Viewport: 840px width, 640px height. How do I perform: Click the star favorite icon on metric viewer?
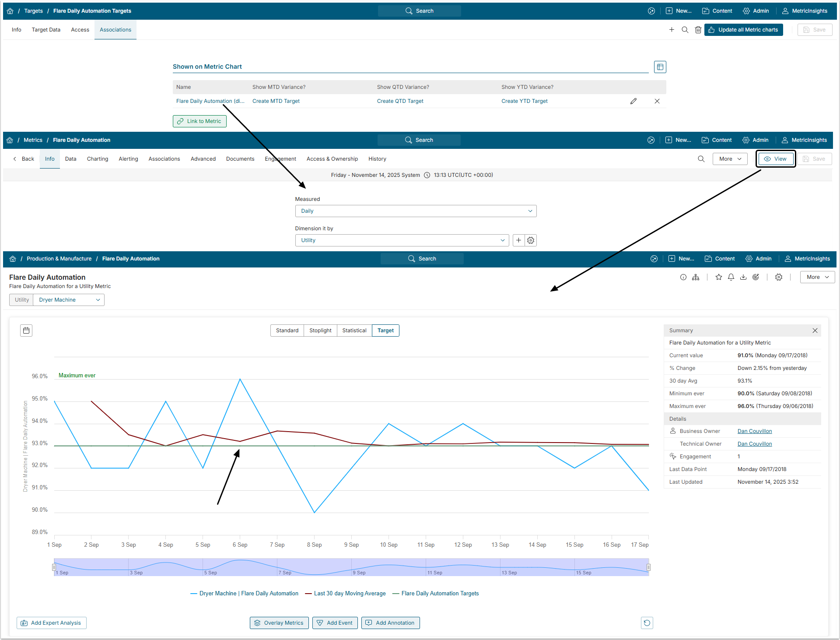click(718, 277)
